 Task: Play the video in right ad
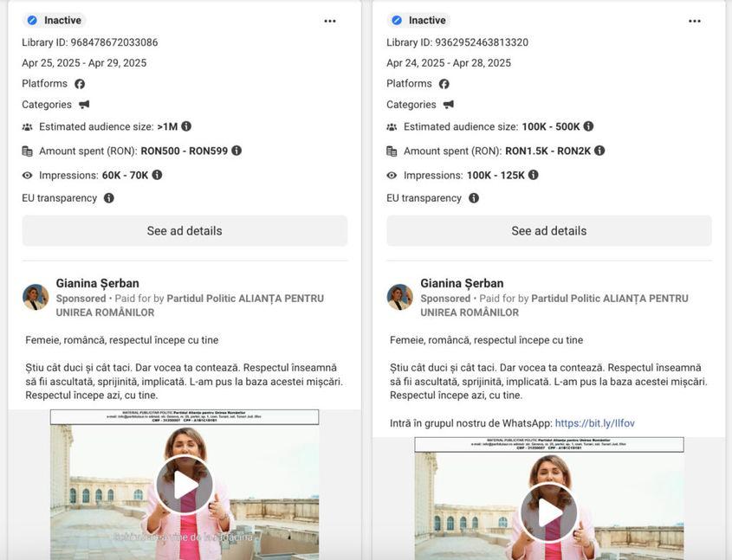pyautogui.click(x=549, y=512)
